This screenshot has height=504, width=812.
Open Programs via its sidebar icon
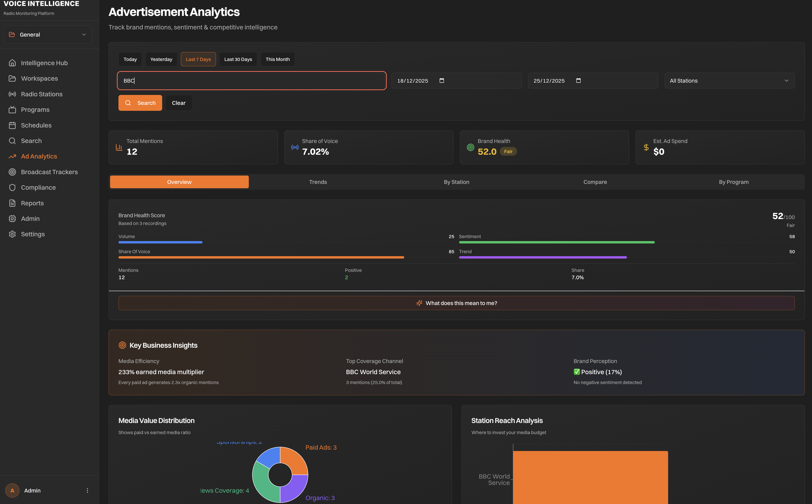(x=12, y=109)
